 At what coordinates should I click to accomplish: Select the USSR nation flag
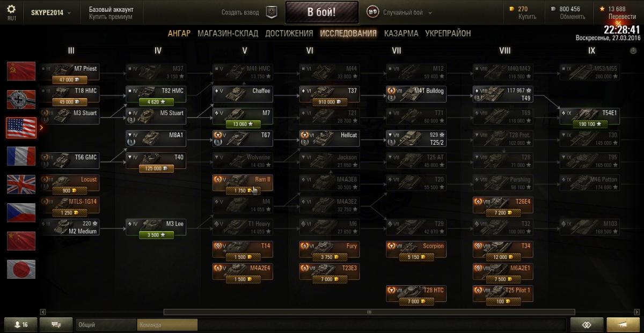coord(21,71)
